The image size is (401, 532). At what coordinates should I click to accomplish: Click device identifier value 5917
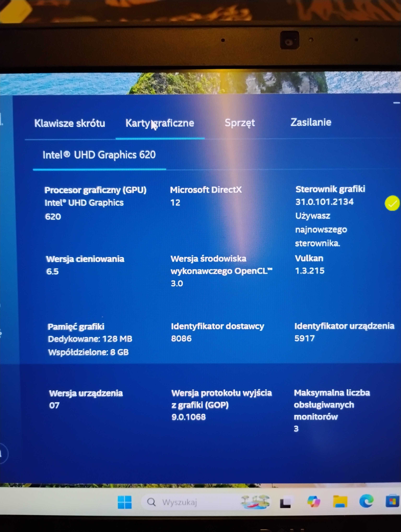[x=305, y=338]
